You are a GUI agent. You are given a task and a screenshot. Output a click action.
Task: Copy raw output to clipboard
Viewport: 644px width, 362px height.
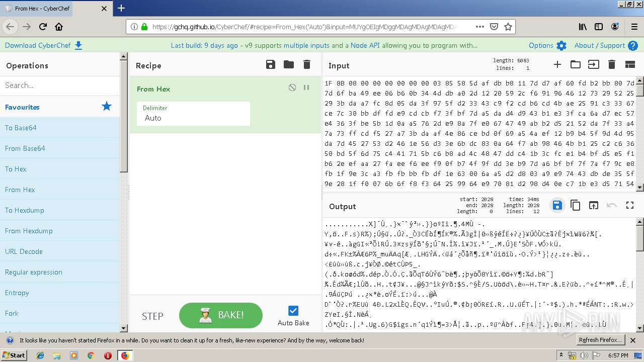(x=576, y=205)
